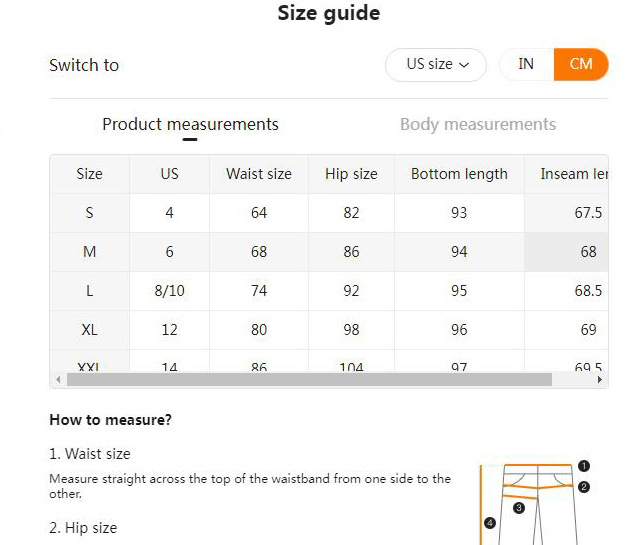Click marker 4 on the pants diagram

(489, 523)
